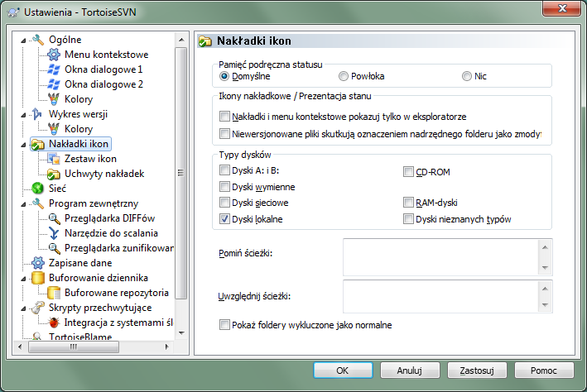Select the Nic cache radio button

pyautogui.click(x=466, y=76)
